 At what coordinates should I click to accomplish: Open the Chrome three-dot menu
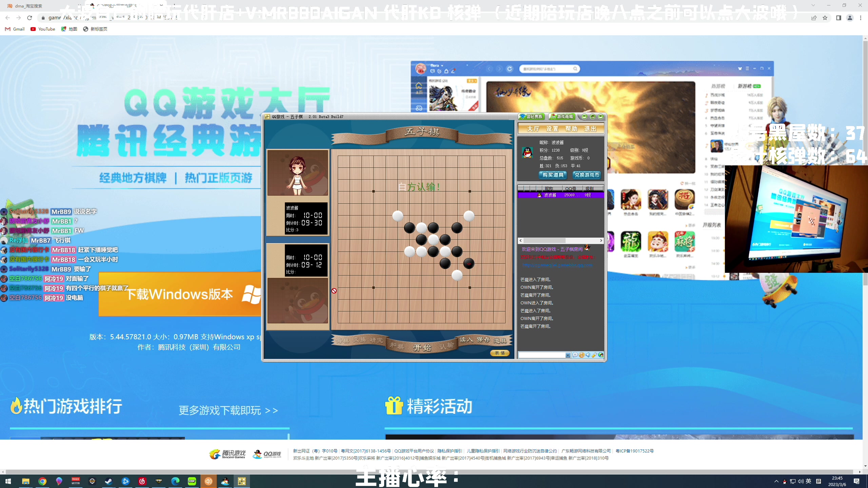(861, 18)
